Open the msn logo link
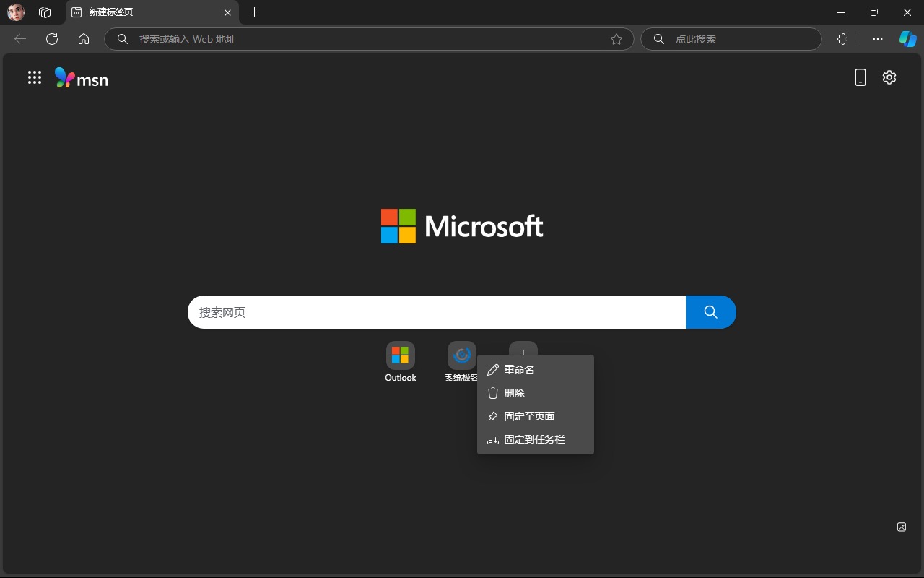Screen dimensions: 924x578 point(82,78)
